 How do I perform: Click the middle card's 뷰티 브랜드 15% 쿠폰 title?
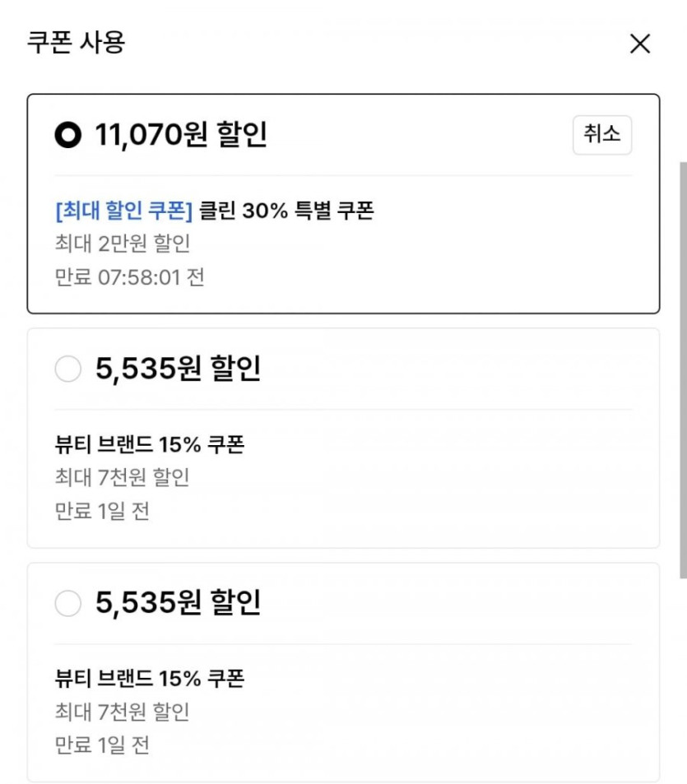[x=150, y=445]
